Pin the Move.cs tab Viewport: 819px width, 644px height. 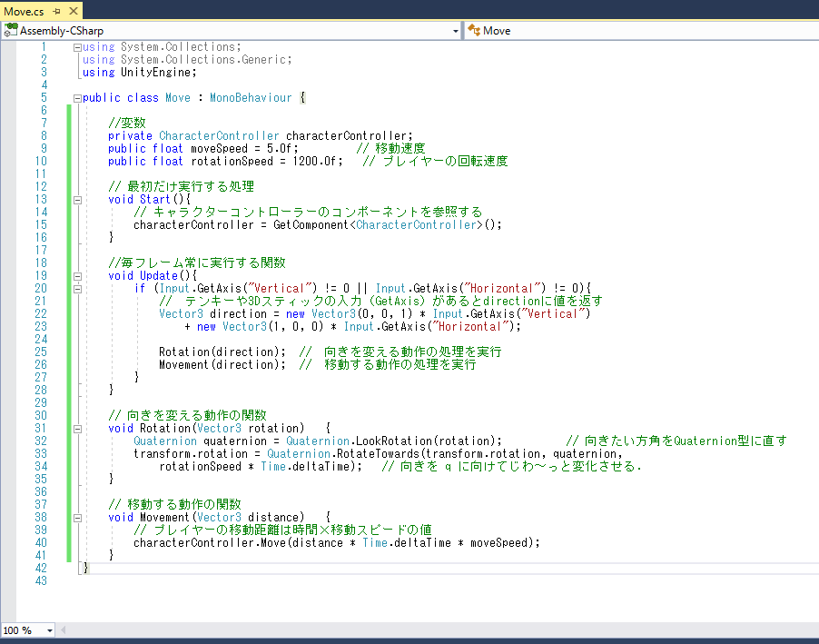coord(57,11)
